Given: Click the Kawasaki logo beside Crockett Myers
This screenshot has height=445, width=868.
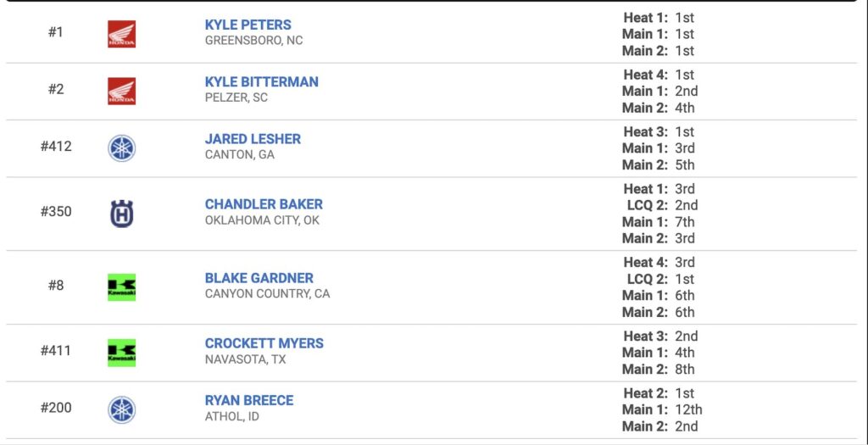Looking at the screenshot, I should pos(122,353).
